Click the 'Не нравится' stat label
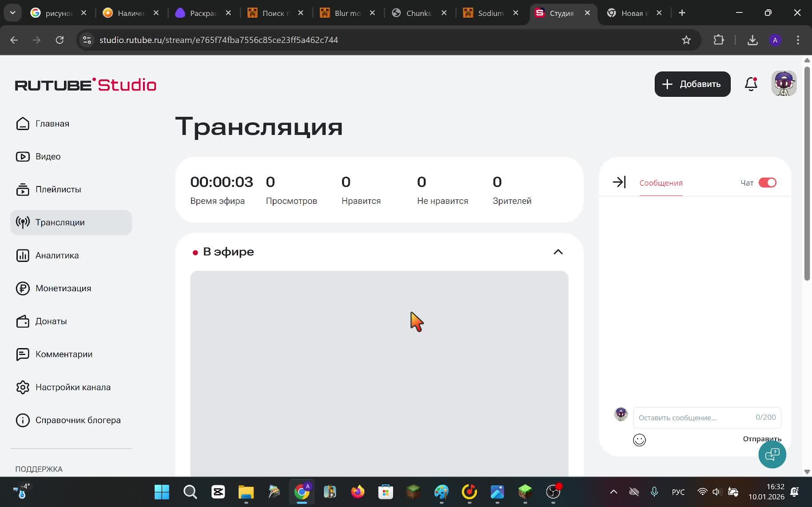 [x=442, y=201]
